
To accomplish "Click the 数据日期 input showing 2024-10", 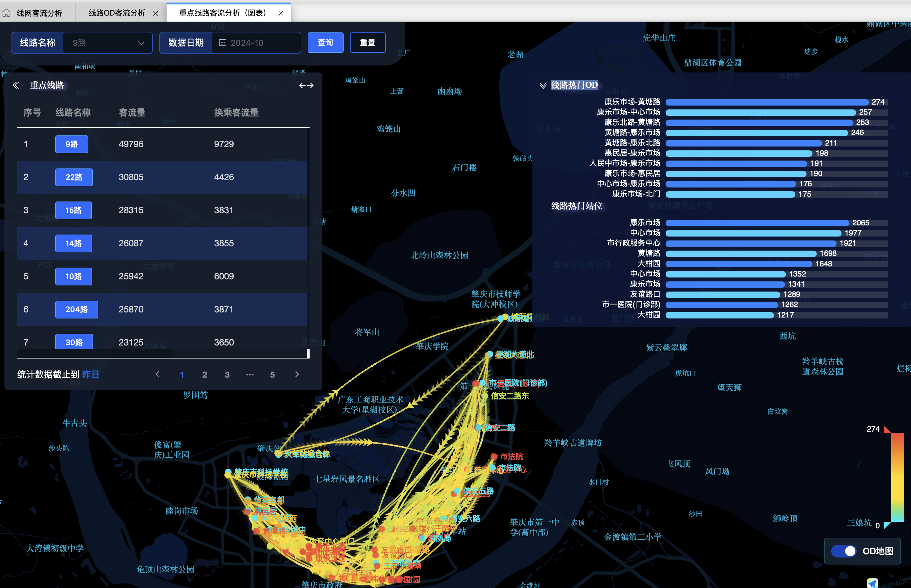I will tap(256, 43).
